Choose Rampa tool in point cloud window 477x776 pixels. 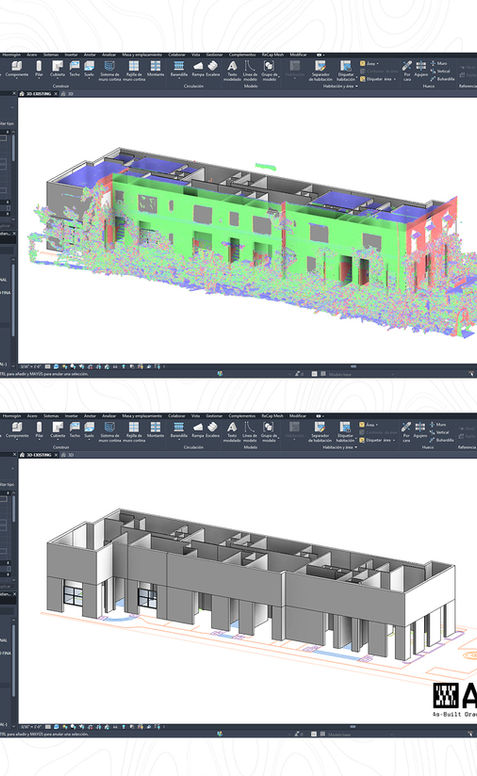(x=197, y=69)
